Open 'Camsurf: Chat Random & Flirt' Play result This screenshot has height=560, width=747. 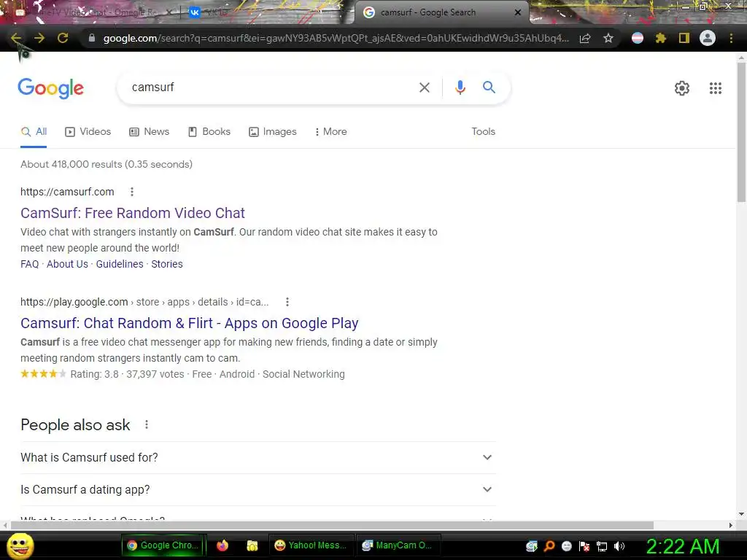click(189, 323)
